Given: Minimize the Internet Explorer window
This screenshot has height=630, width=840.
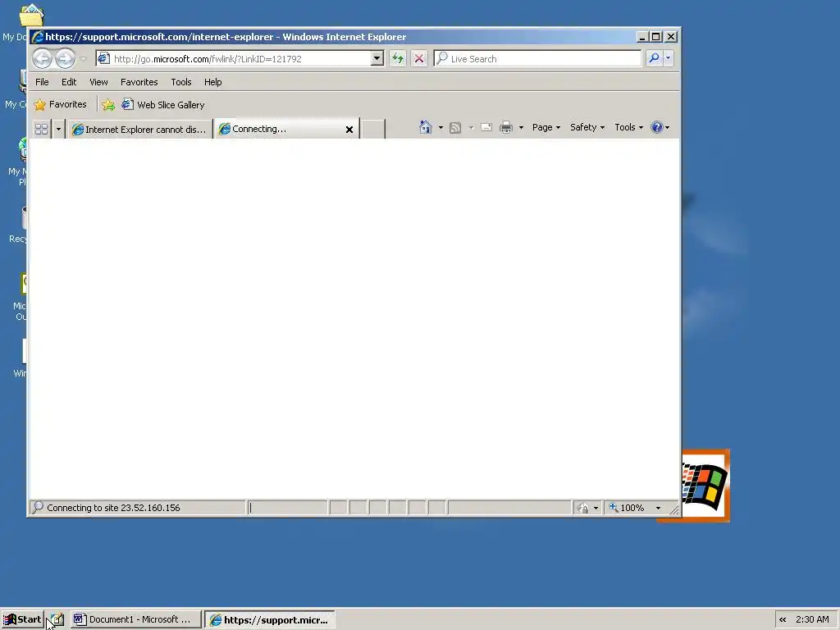Looking at the screenshot, I should point(642,36).
